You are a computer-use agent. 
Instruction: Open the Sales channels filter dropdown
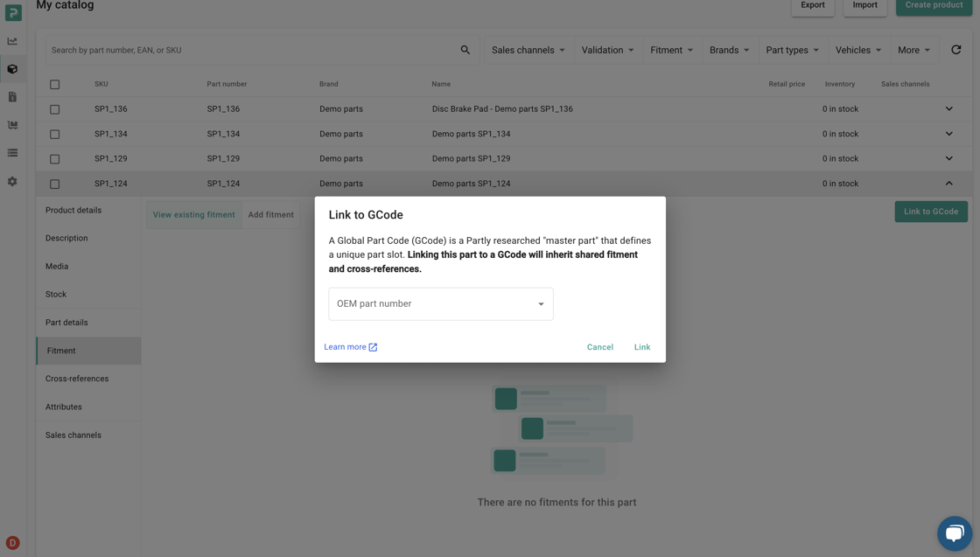pyautogui.click(x=528, y=50)
